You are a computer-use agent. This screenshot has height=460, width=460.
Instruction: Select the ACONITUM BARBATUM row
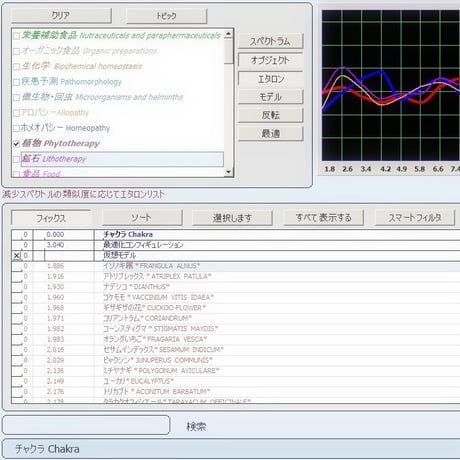click(x=235, y=392)
